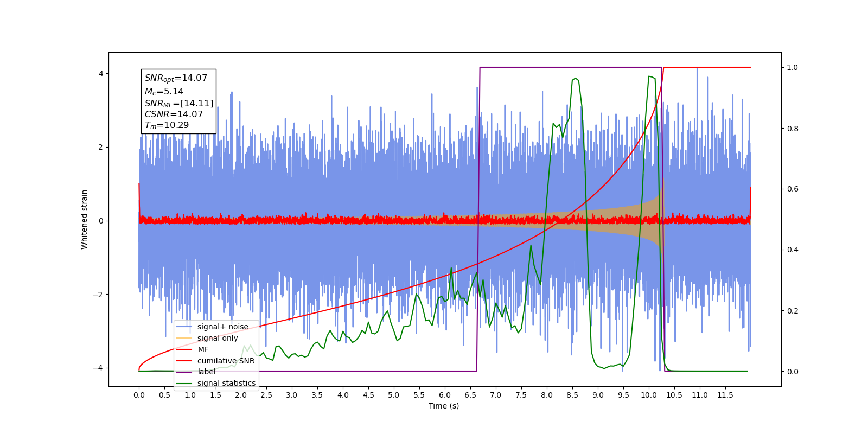The height and width of the screenshot is (434, 868).
Task: Click the x-axis tick label 8.5
Action: coord(572,395)
